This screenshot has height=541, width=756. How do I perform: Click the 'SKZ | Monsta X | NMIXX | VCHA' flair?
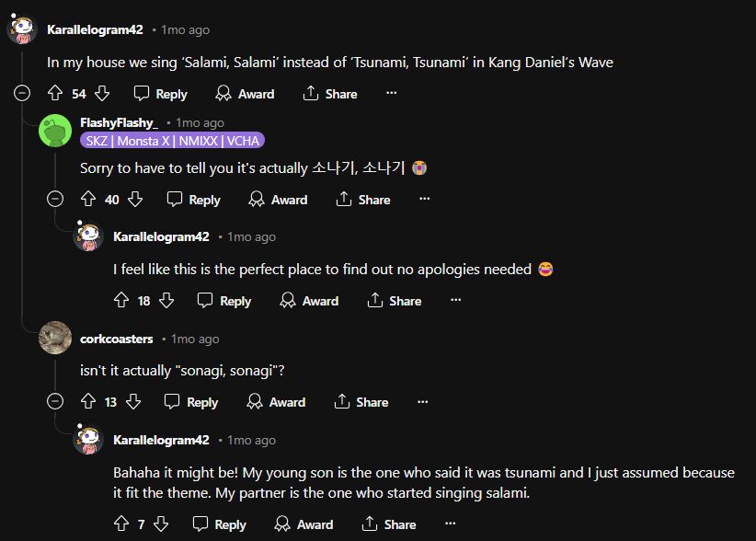point(172,140)
